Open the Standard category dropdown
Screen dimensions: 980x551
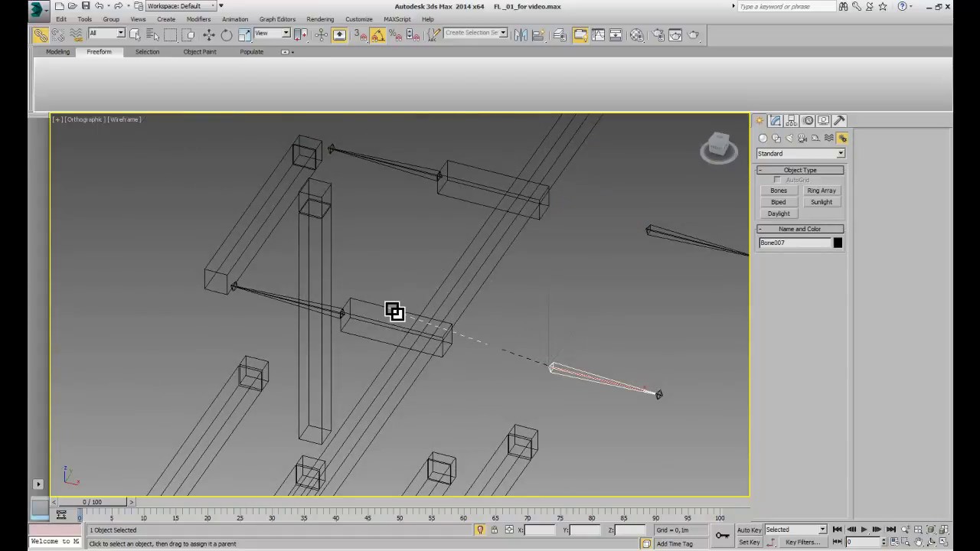pyautogui.click(x=801, y=153)
